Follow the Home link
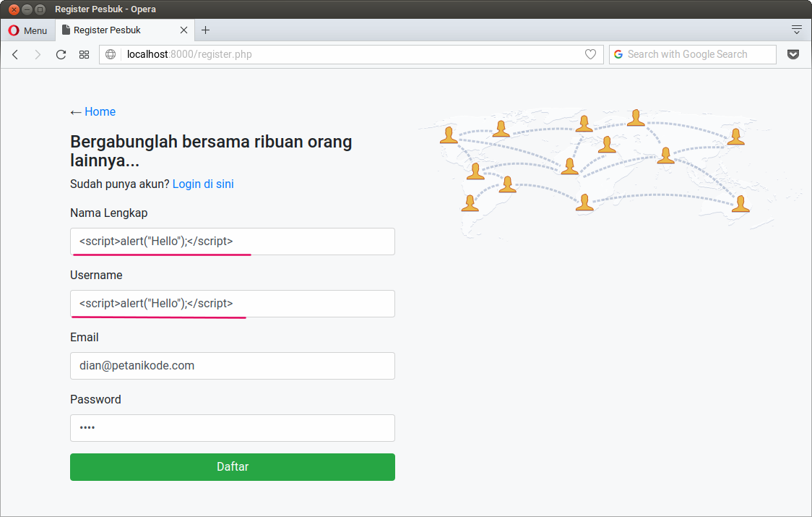 pos(100,111)
